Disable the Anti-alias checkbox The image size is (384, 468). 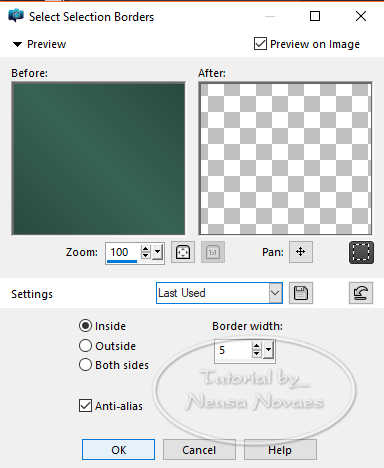[x=85, y=406]
